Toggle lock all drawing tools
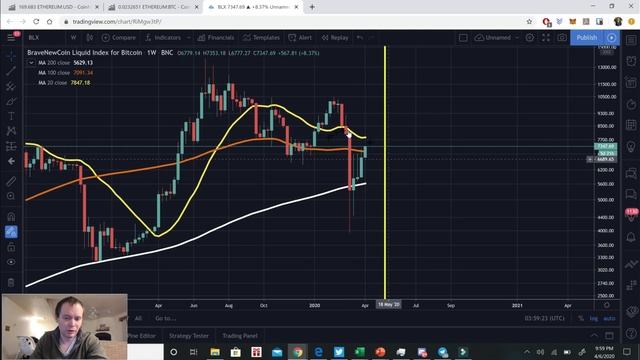The height and width of the screenshot is (360, 640). (11, 247)
